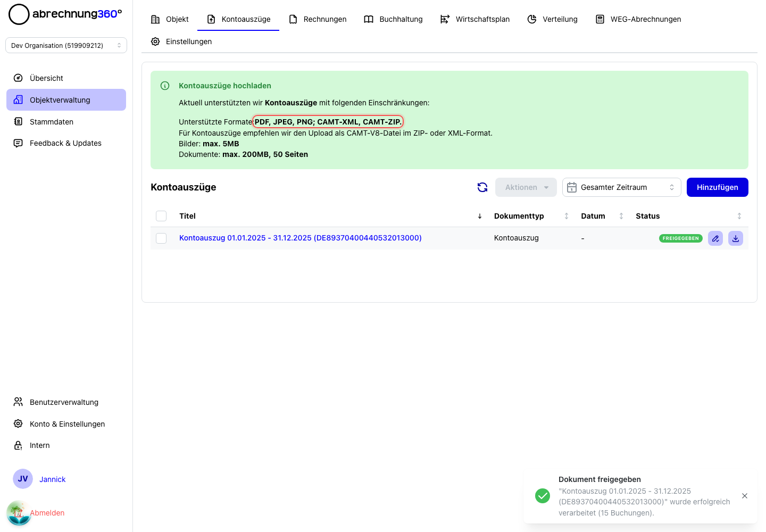Click the Abmelden logout link

tap(47, 513)
